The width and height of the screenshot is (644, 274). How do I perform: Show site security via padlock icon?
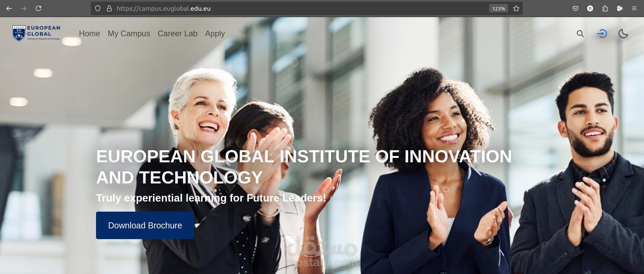(109, 8)
